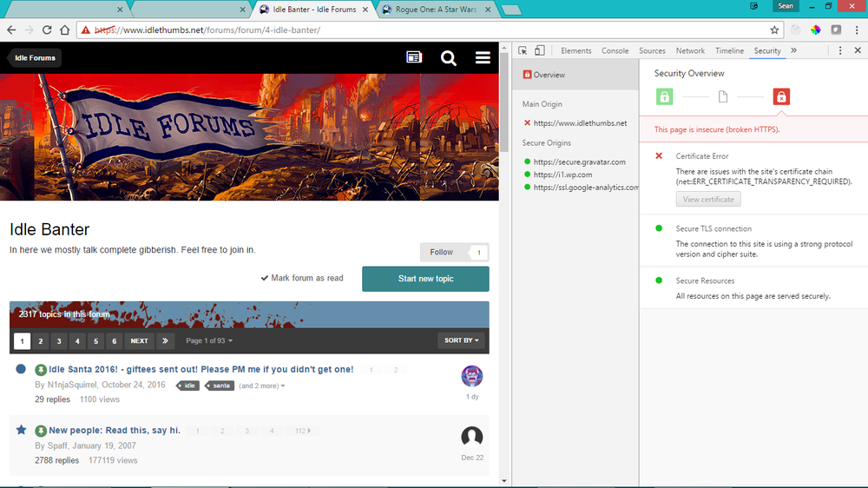This screenshot has height=488, width=868.
Task: Click the blue unread dot for Idle Santa
Action: (x=21, y=369)
